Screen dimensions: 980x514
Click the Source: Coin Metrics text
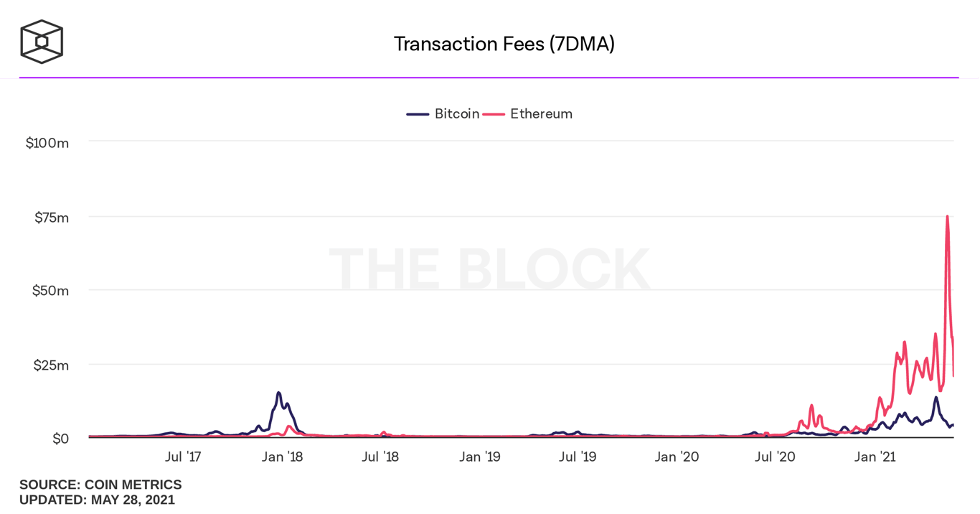pos(100,485)
